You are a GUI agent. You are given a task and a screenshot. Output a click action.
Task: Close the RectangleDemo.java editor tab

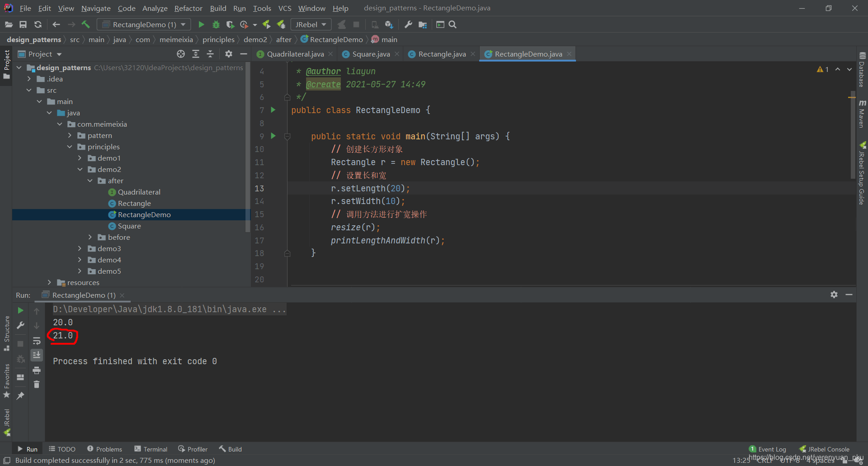569,54
